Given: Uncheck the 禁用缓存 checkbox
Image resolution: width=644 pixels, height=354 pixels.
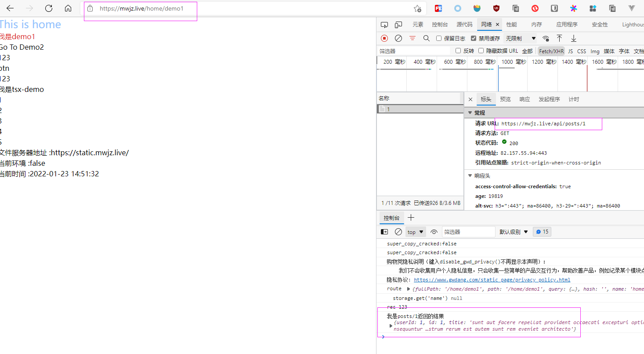Looking at the screenshot, I should [474, 38].
